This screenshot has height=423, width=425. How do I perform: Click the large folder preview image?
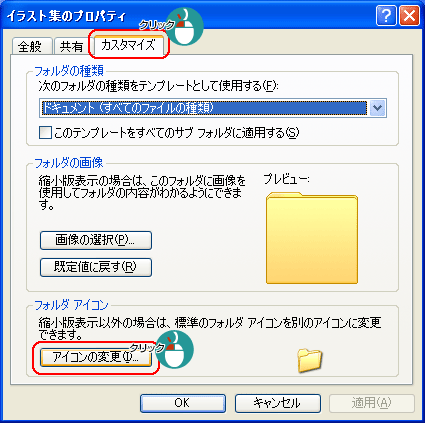point(312,238)
